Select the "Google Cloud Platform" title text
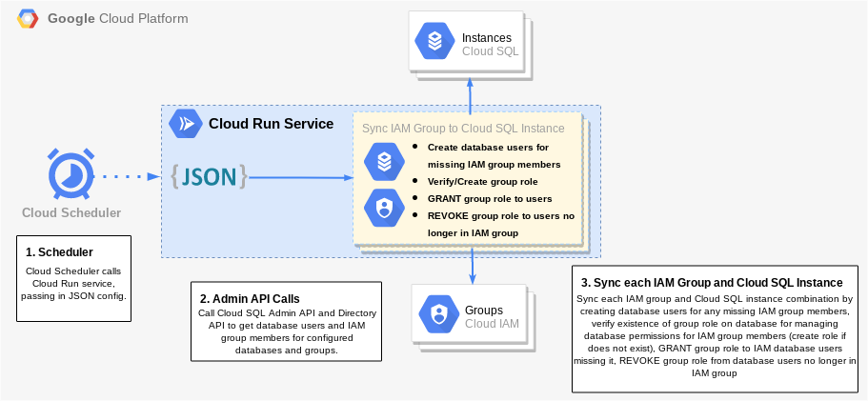868x401 pixels. point(118,19)
